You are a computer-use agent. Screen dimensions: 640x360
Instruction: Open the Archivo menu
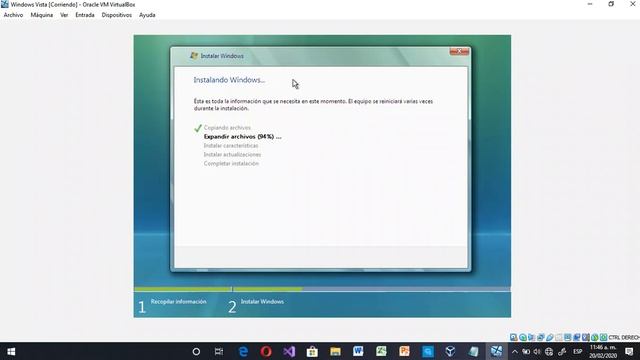click(x=13, y=15)
